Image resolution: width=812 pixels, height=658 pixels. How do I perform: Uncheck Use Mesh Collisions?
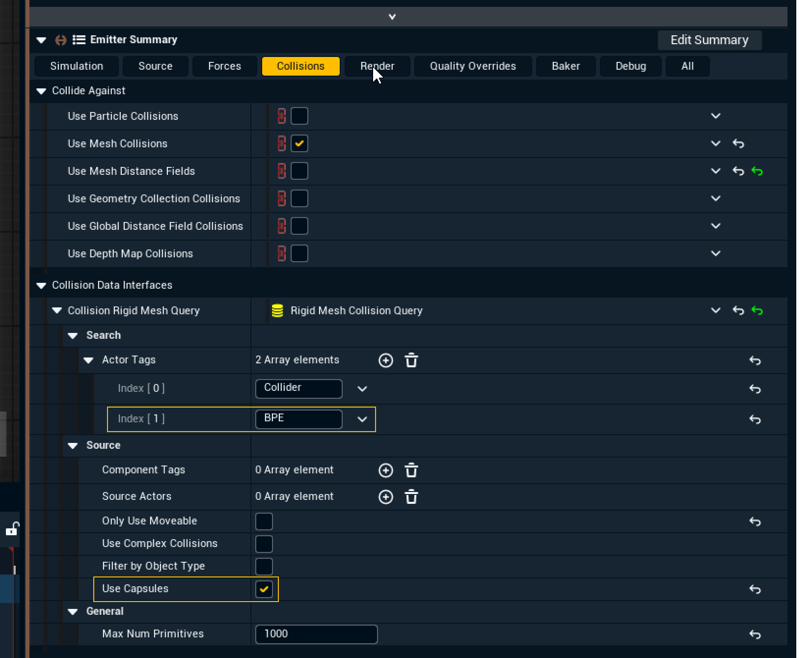click(299, 144)
